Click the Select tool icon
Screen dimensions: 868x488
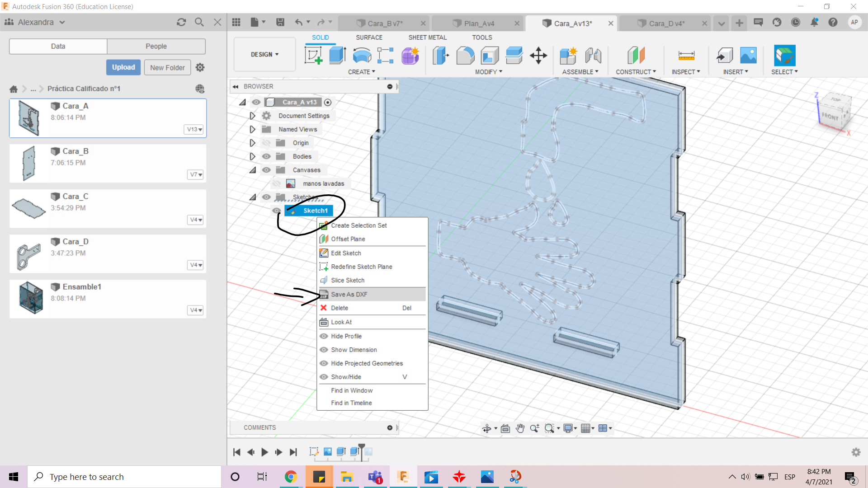784,56
